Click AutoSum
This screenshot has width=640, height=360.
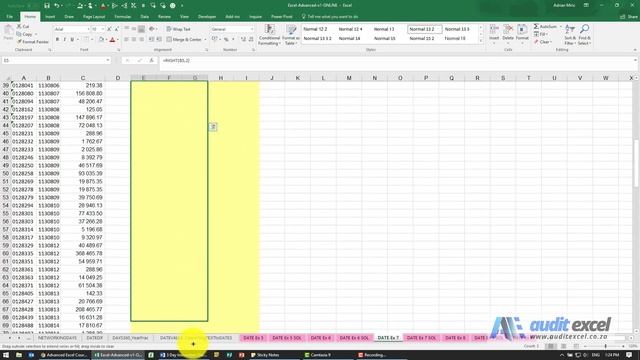coord(545,27)
